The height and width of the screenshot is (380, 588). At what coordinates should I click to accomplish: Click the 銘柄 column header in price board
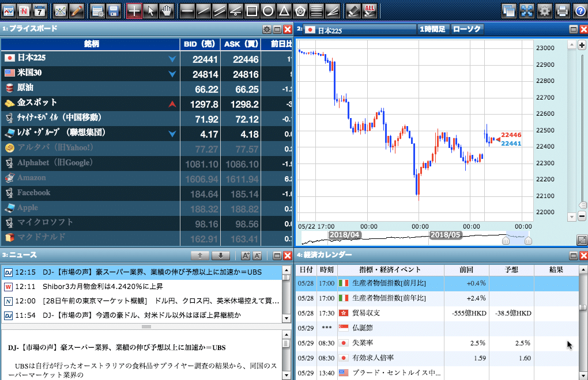point(91,44)
